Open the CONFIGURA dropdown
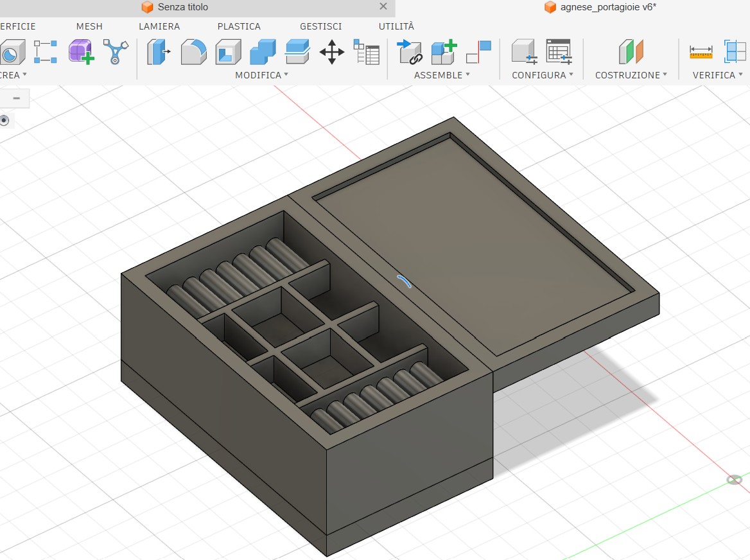Viewport: 750px width, 560px height. click(541, 75)
